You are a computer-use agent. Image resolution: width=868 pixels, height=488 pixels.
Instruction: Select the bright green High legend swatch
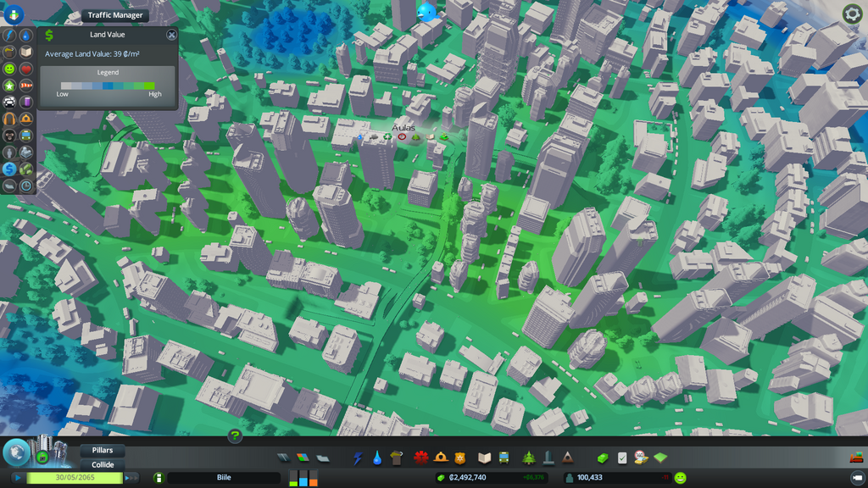(x=149, y=86)
